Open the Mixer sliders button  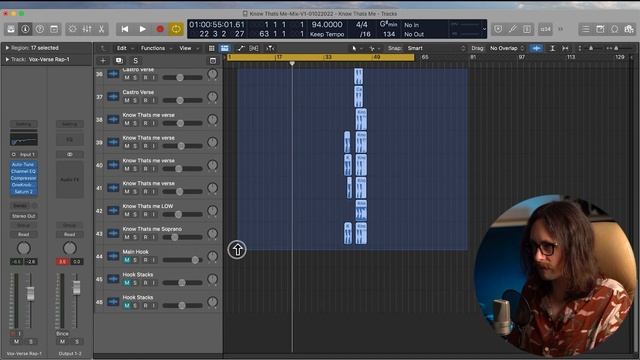coord(87,29)
